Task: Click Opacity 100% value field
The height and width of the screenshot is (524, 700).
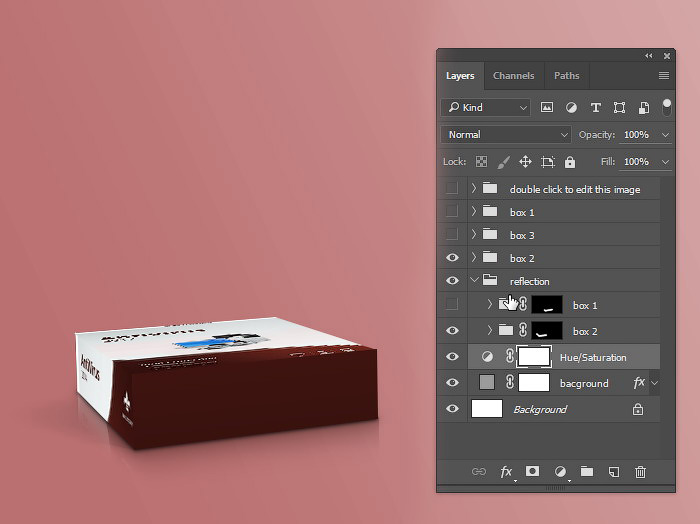Action: [637, 134]
